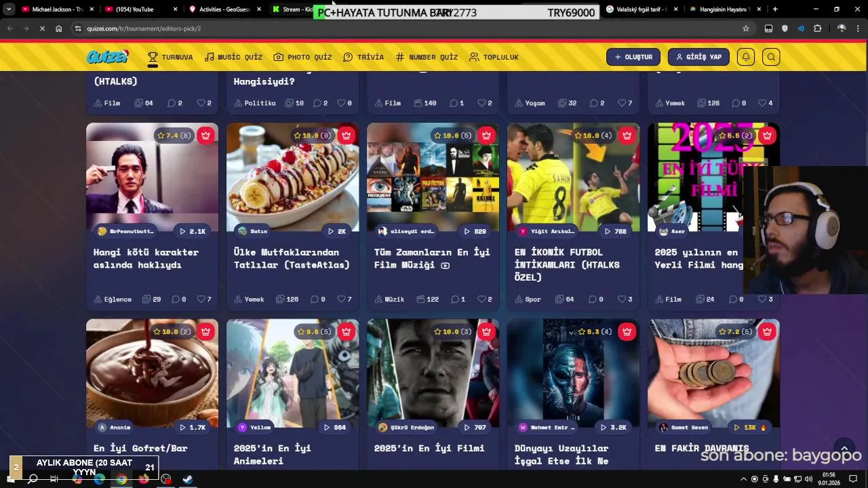This screenshot has width=868, height=488.
Task: Switch to the (1054) YouTube tab
Action: coord(140,9)
